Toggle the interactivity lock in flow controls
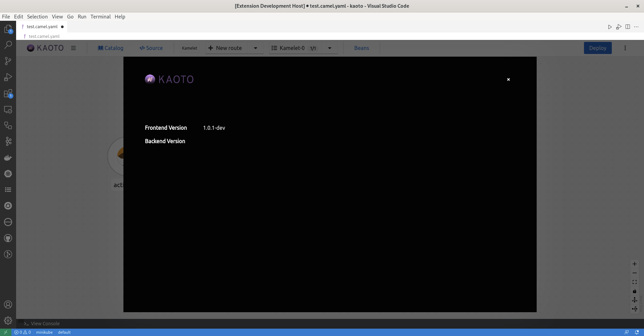Screen dimensions: 644x336 pos(635,291)
